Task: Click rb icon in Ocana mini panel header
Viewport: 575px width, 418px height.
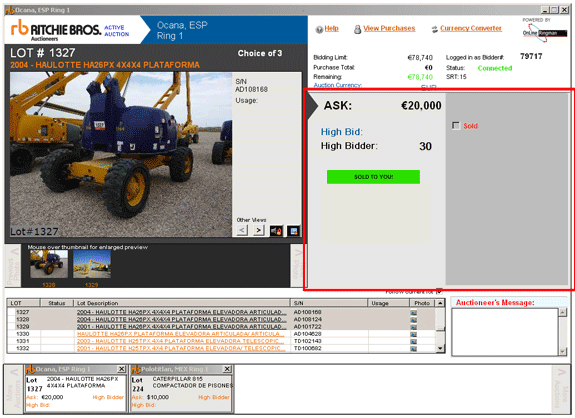Action: tap(30, 369)
